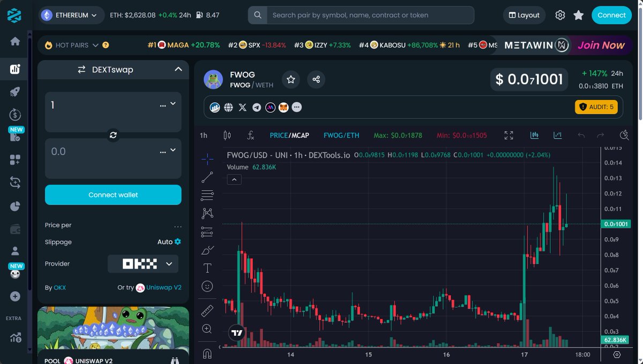The height and width of the screenshot is (364, 643).
Task: Click the Connect button in top bar
Action: click(611, 15)
